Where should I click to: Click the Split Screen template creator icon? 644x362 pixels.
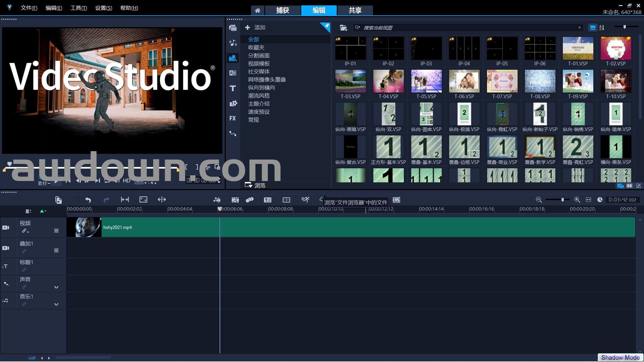pyautogui.click(x=286, y=200)
